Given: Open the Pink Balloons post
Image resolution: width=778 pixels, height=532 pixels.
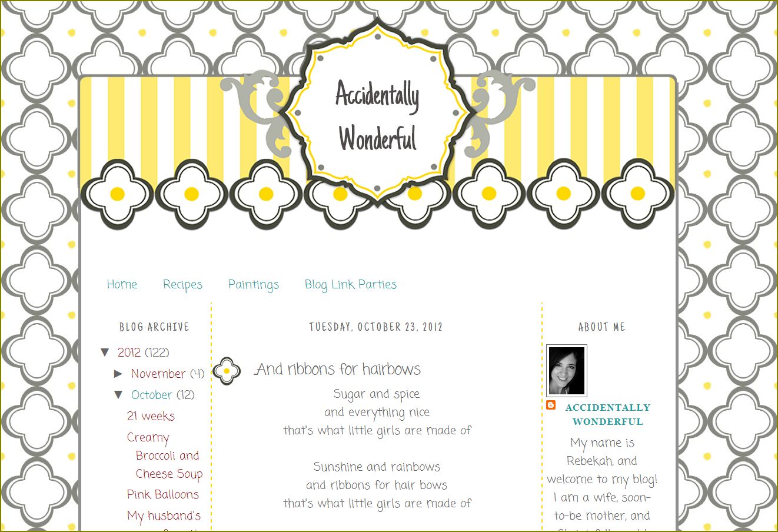Looking at the screenshot, I should (163, 494).
